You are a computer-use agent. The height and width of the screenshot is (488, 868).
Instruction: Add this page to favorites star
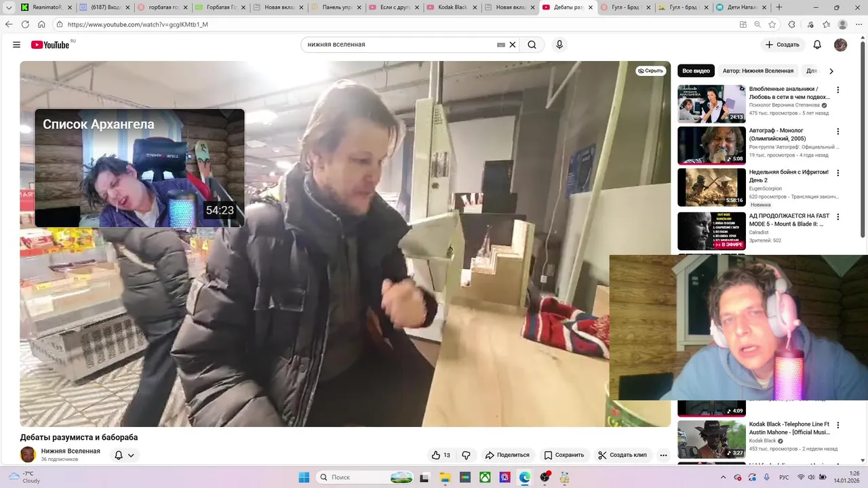click(773, 24)
